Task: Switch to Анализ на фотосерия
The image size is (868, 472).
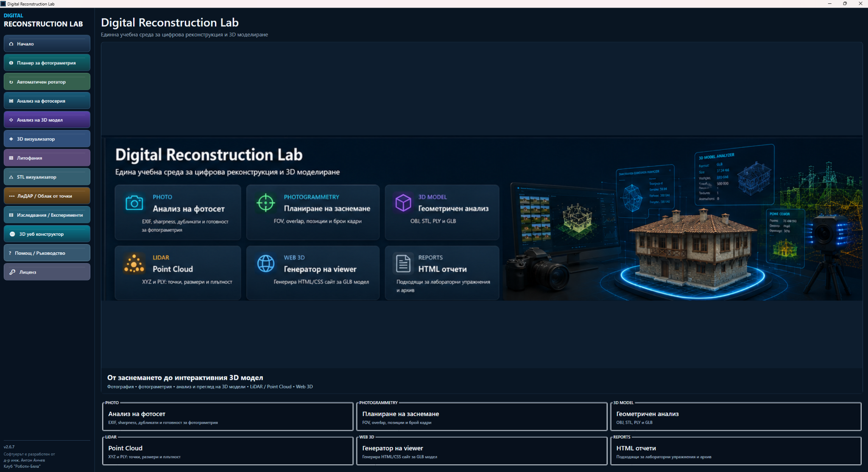Action: pyautogui.click(x=47, y=101)
